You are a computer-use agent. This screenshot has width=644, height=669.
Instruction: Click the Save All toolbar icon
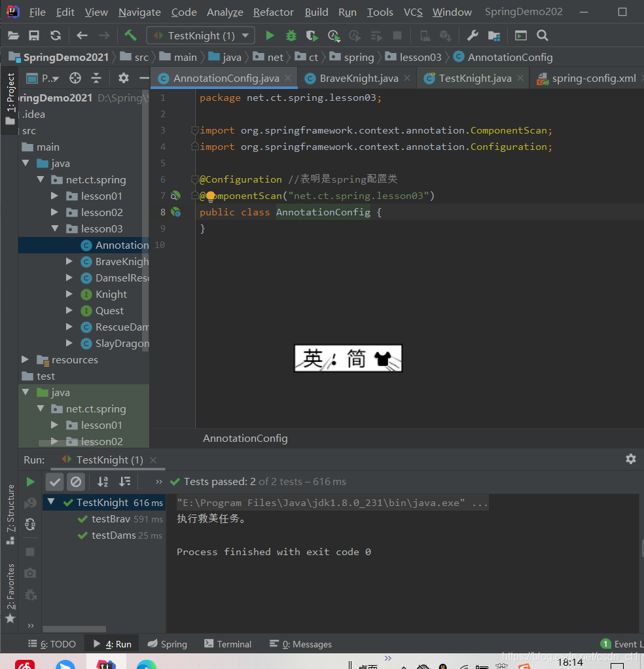tap(34, 35)
